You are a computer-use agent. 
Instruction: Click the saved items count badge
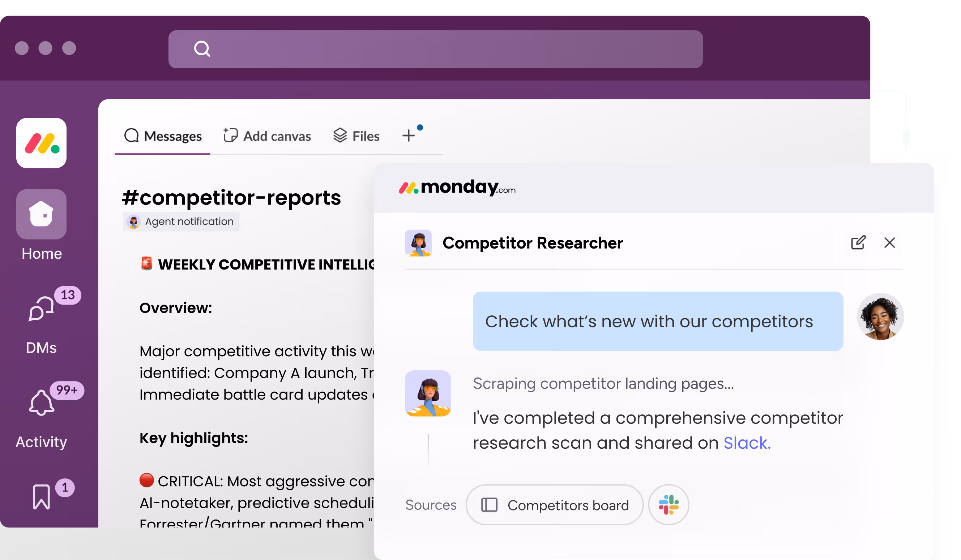[x=65, y=488]
